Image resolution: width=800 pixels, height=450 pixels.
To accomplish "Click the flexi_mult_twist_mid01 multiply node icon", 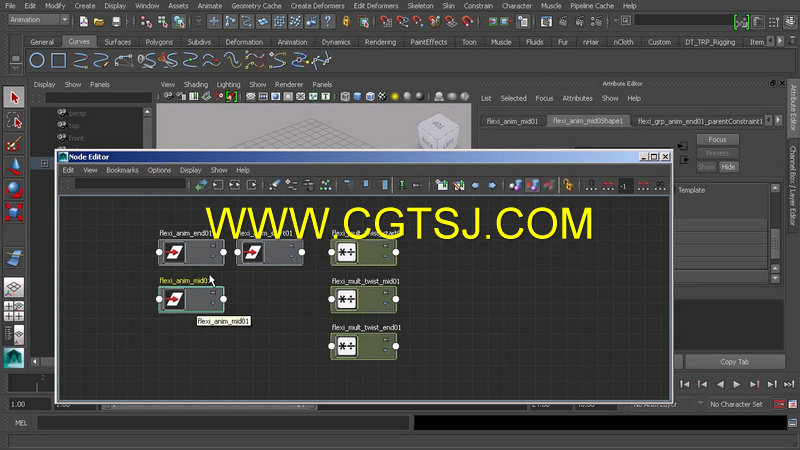I will click(347, 299).
